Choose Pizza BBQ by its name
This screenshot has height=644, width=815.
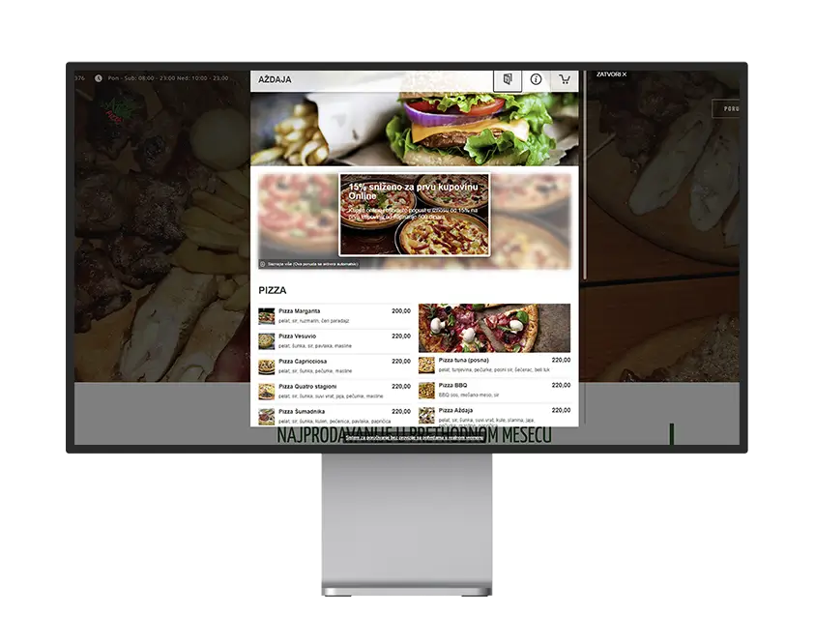click(x=452, y=385)
